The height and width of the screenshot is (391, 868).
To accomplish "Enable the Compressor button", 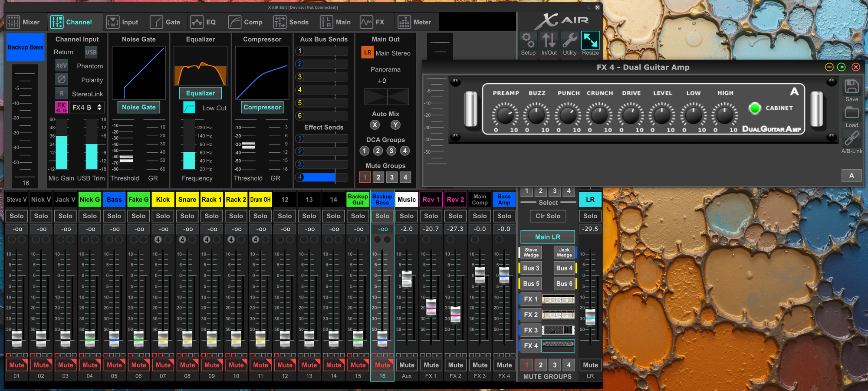I will coord(262,107).
